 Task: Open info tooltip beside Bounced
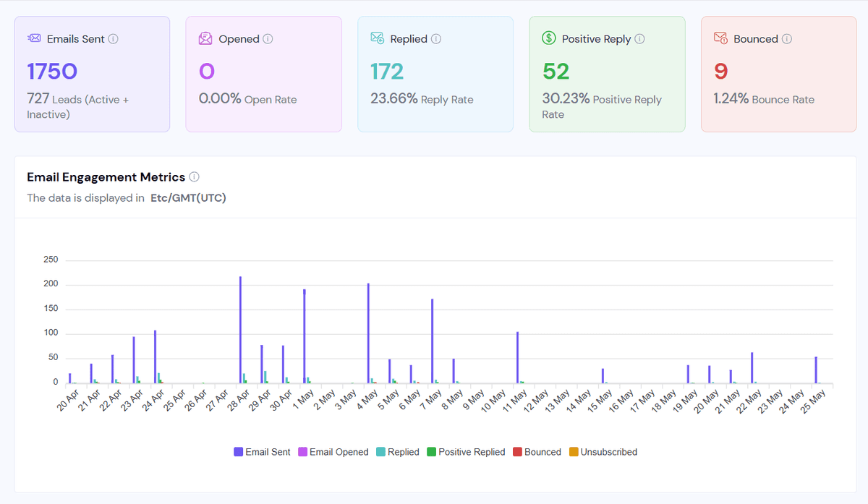[x=787, y=39]
